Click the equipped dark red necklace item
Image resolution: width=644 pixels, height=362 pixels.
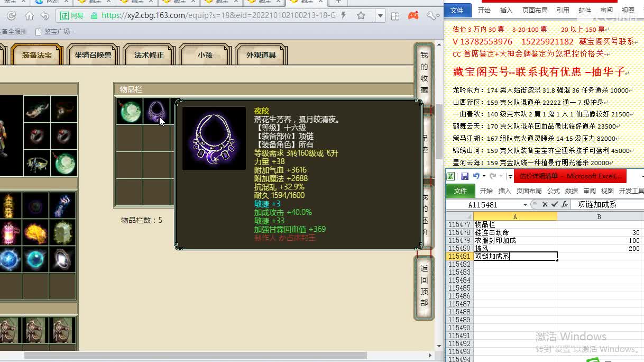coord(64,109)
